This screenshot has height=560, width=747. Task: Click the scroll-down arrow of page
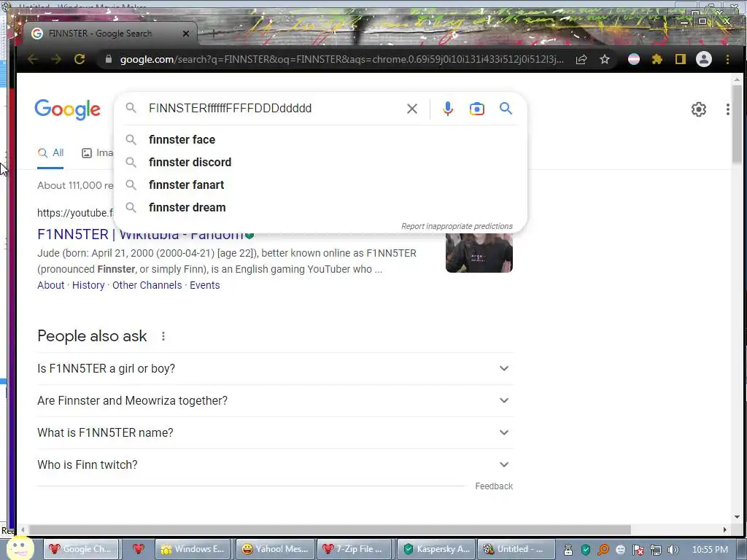click(x=737, y=517)
